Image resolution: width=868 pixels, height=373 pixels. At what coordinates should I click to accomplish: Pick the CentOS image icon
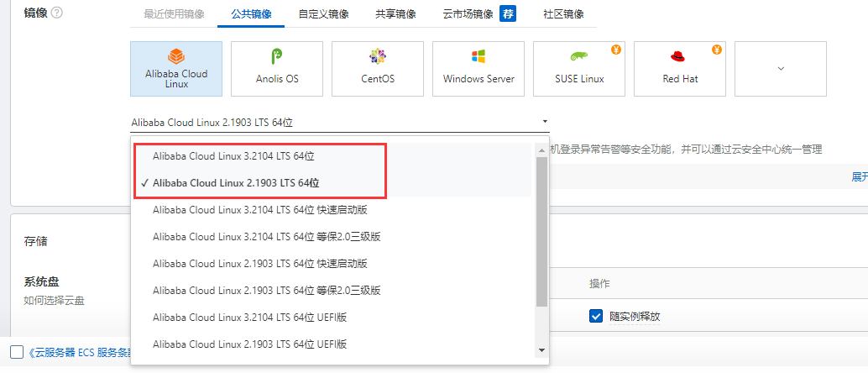click(378, 69)
